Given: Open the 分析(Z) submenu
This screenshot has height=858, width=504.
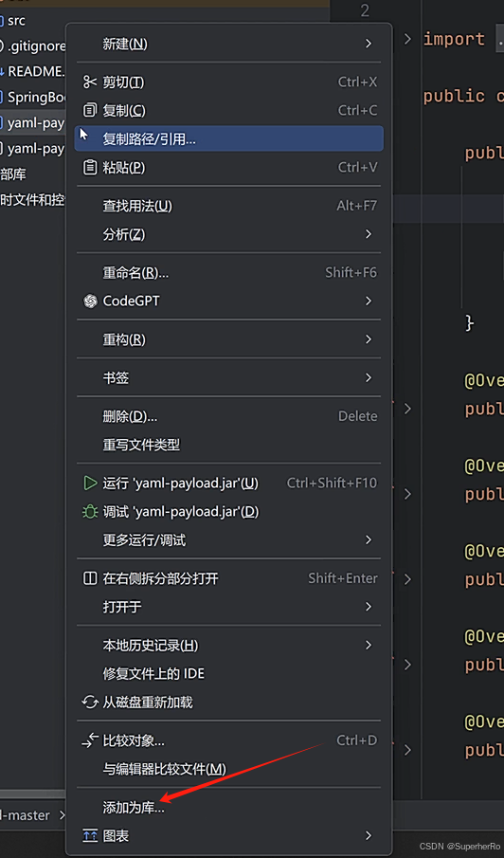Looking at the screenshot, I should click(x=229, y=234).
